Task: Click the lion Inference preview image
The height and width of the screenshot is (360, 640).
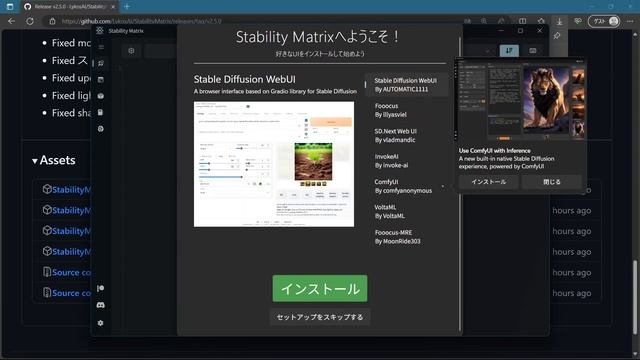Action: [520, 100]
